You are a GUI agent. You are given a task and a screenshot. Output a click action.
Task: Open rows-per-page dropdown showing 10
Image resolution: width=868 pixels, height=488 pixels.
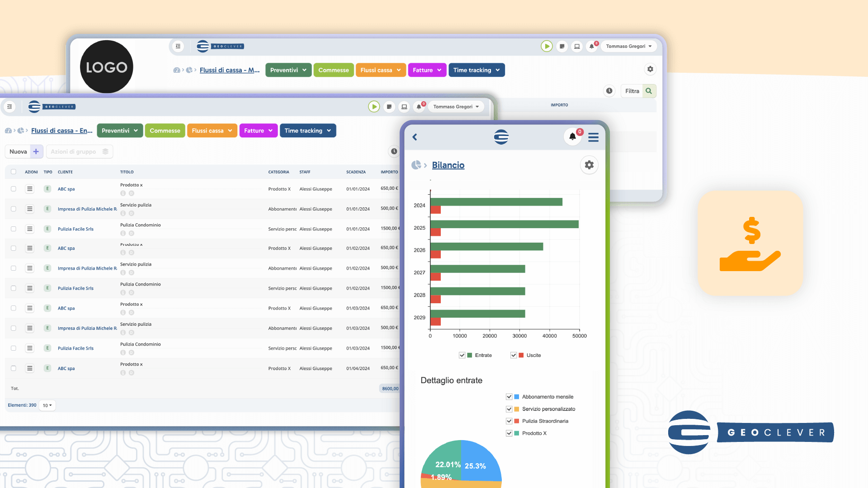pos(47,405)
